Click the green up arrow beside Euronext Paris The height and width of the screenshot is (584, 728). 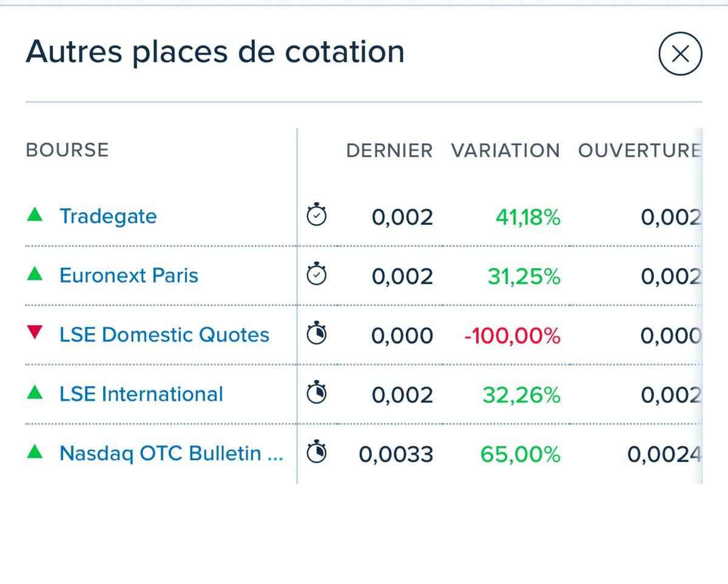tap(35, 274)
